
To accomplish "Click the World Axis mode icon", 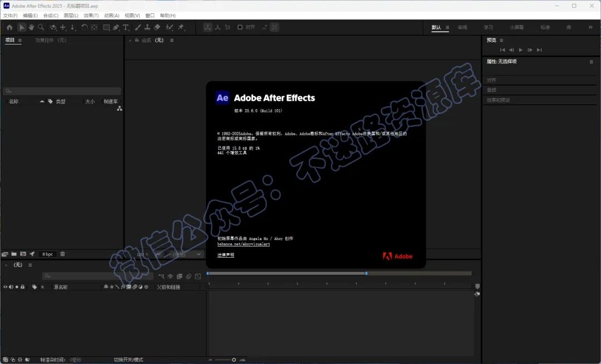I will 218,27.
